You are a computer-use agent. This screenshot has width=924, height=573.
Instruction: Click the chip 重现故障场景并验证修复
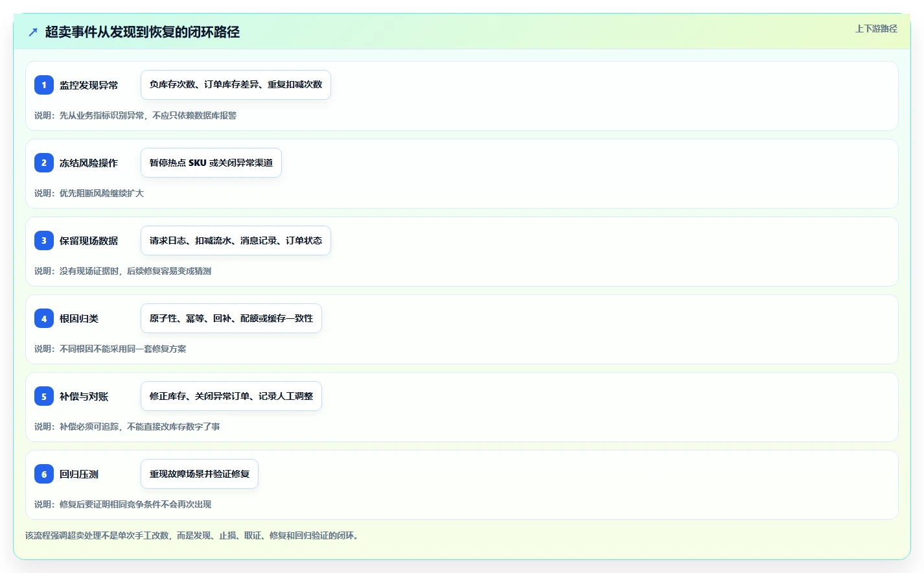[x=200, y=474]
